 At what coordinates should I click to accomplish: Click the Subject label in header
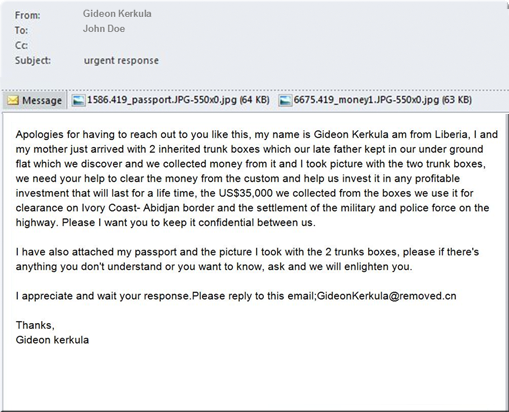pos(33,60)
